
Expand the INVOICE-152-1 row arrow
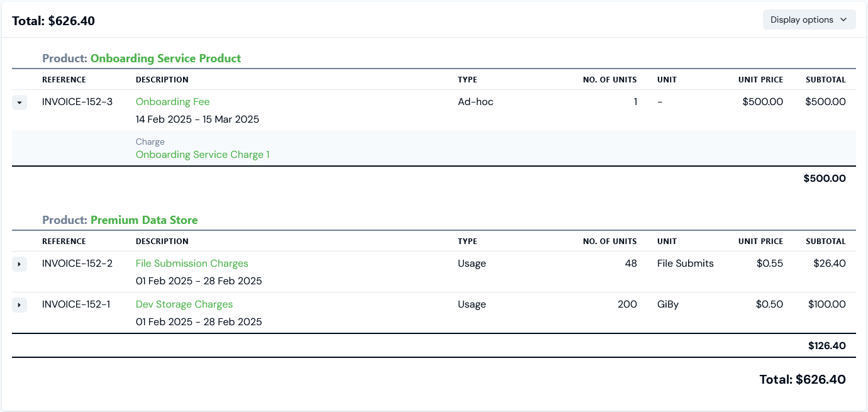point(19,305)
